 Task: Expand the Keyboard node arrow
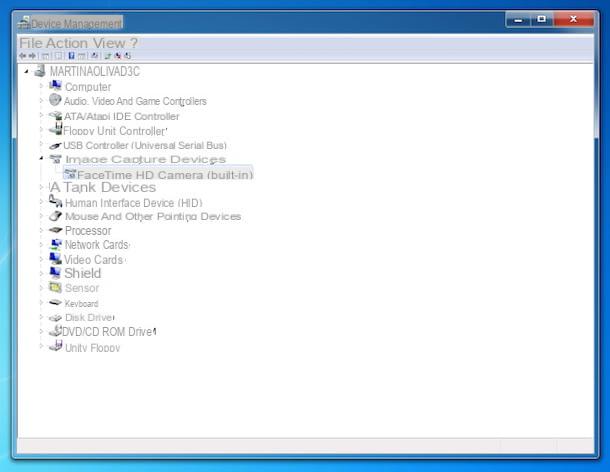(41, 303)
